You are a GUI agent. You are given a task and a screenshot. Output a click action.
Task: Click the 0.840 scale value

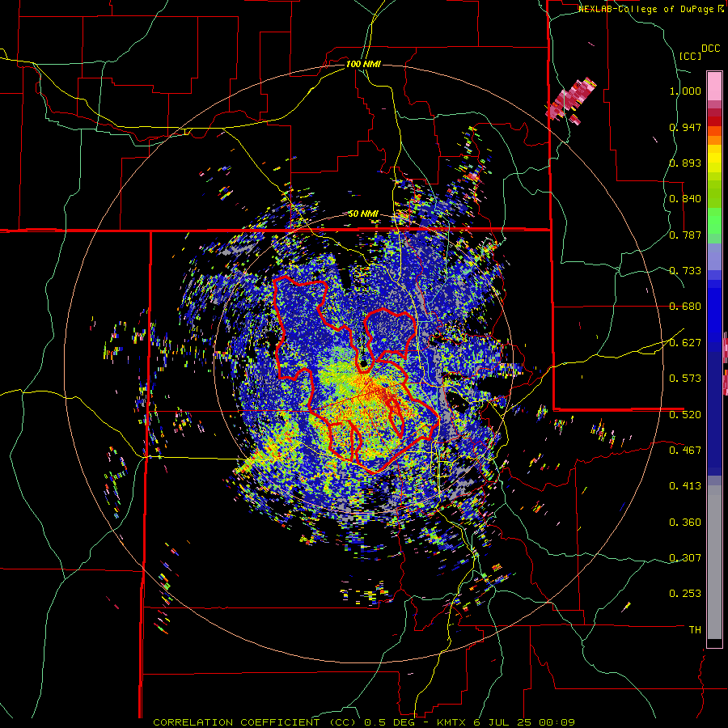[685, 199]
